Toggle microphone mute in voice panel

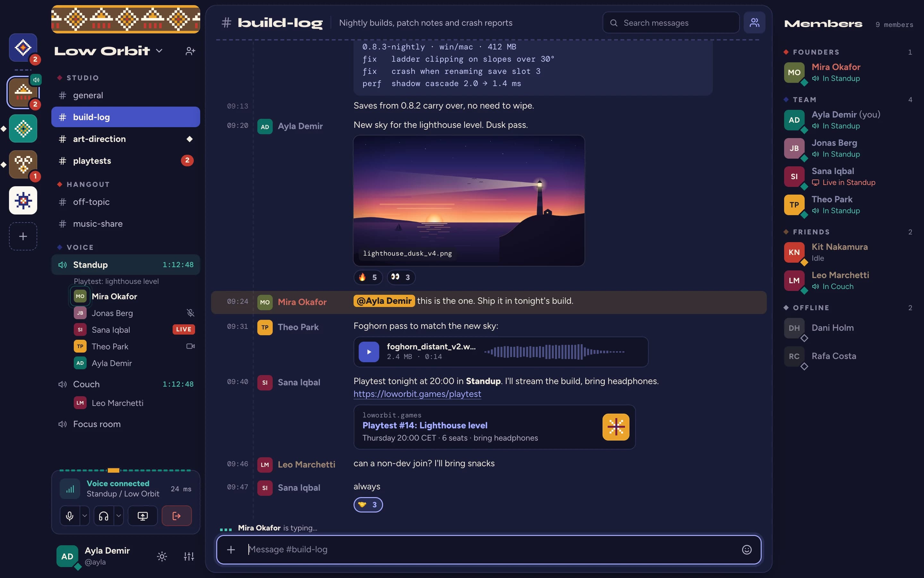click(70, 516)
